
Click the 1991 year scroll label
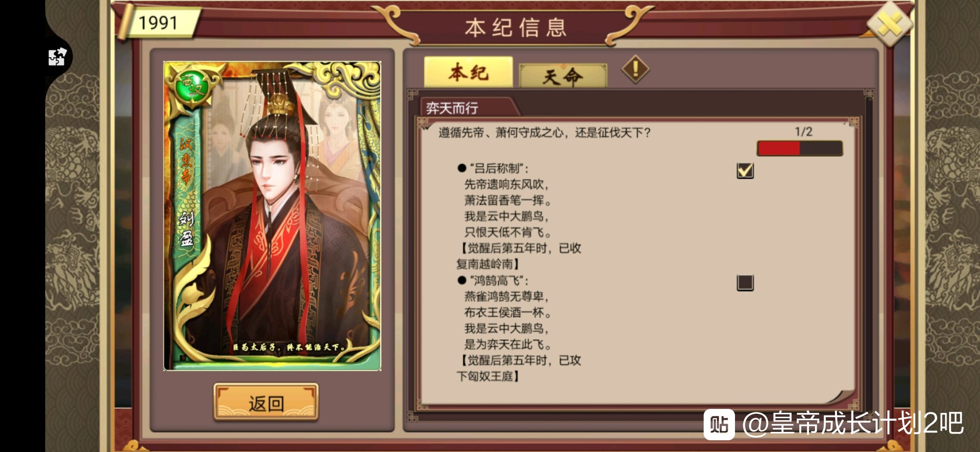click(159, 23)
